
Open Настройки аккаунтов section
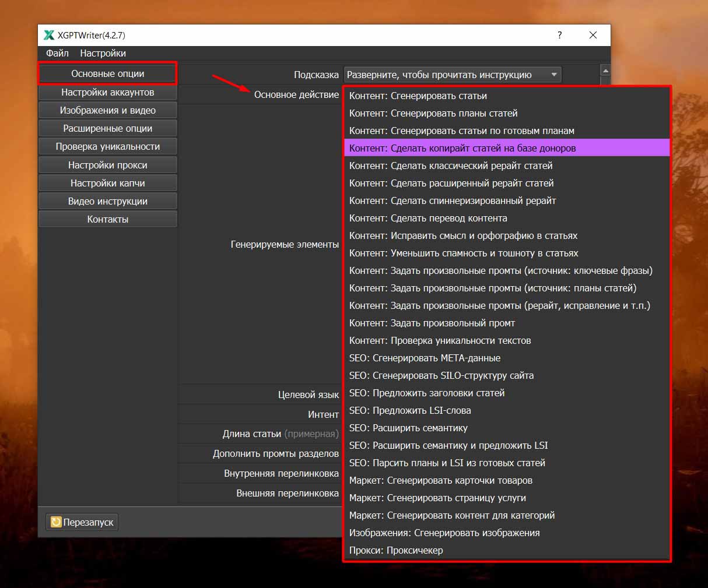[107, 92]
